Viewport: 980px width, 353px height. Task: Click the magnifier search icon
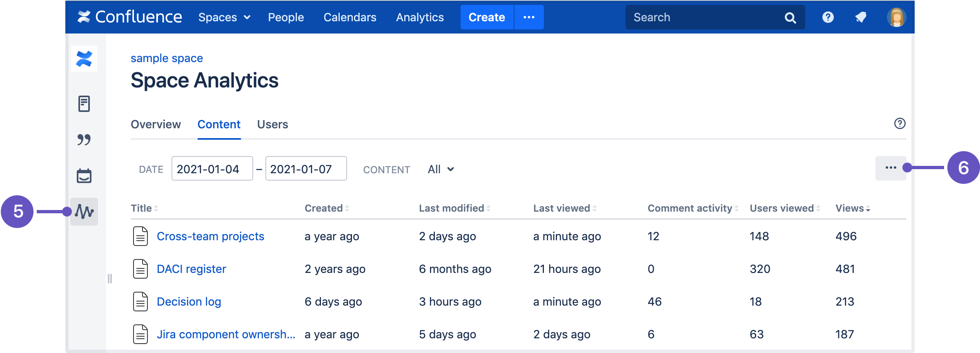pyautogui.click(x=791, y=18)
